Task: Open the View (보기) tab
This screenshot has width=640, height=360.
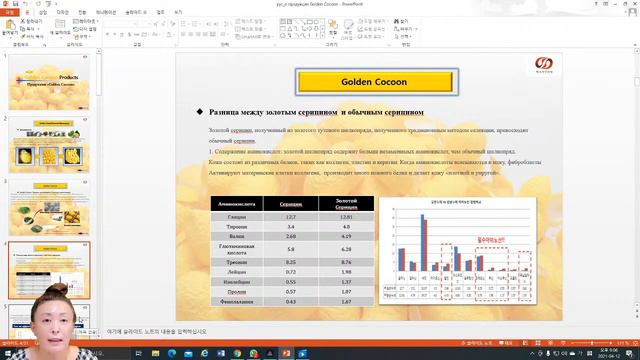Action: tap(178, 12)
